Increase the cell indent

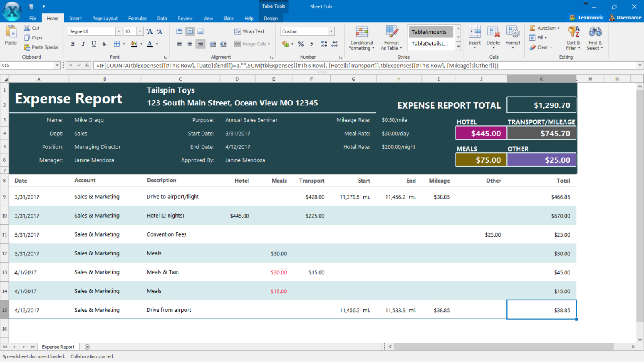point(223,44)
